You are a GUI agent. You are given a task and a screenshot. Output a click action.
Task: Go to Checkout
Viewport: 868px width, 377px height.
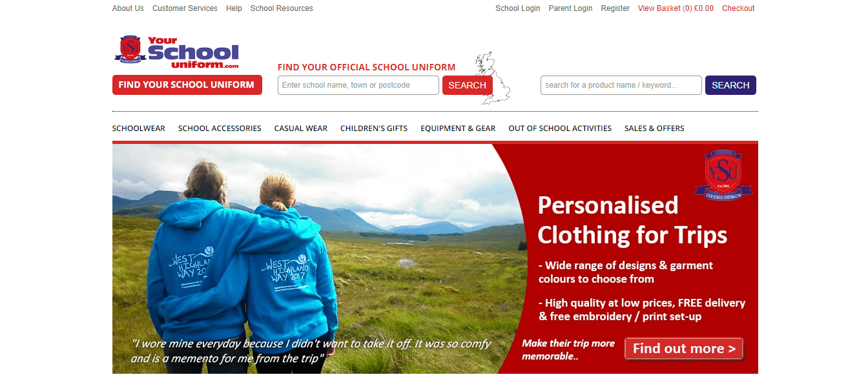[x=738, y=8]
